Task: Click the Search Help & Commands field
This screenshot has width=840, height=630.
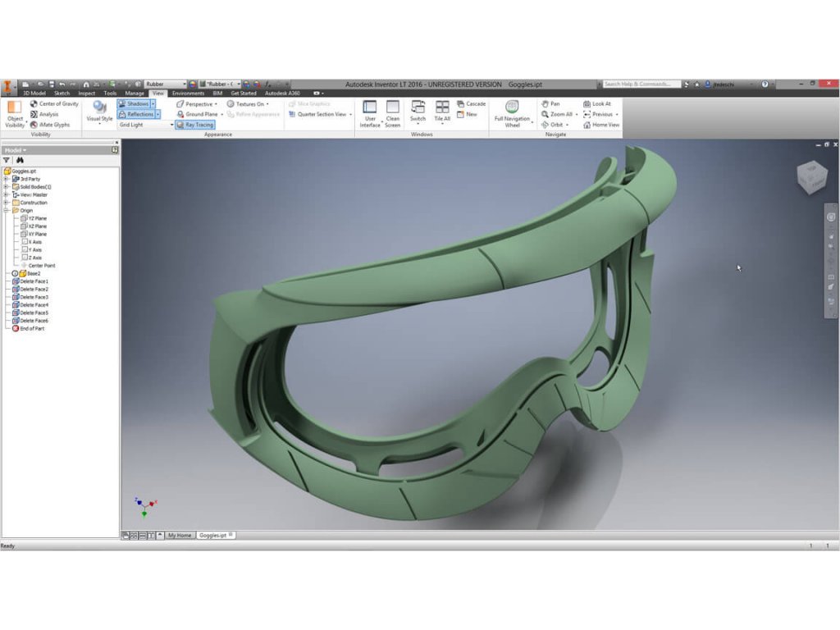Action: (641, 84)
